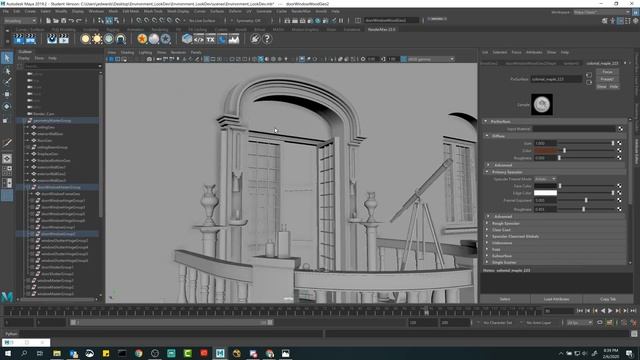Image resolution: width=640 pixels, height=360 pixels.
Task: Expand the Subsurface section
Action: [487, 256]
